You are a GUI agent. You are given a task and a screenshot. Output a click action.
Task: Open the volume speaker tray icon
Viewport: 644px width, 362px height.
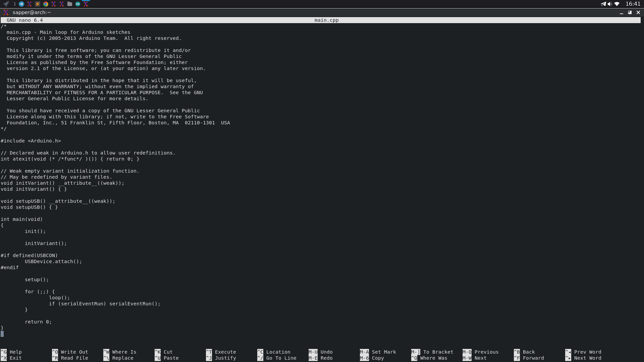click(610, 4)
